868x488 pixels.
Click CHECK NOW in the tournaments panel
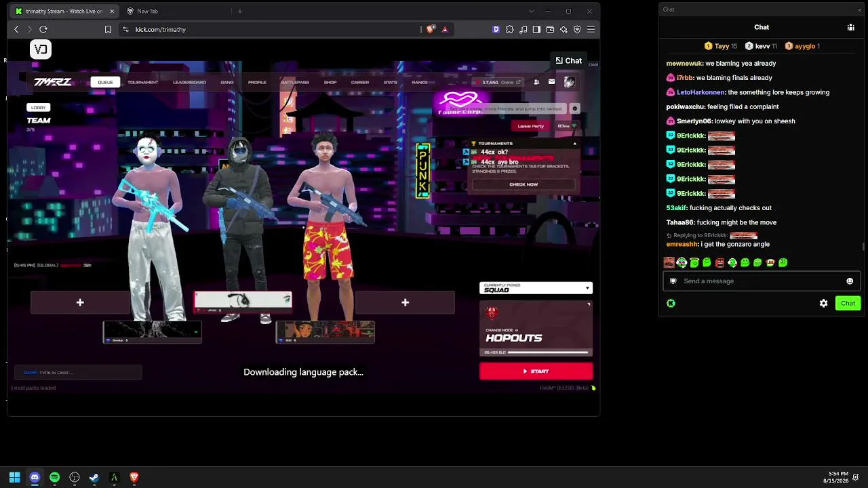[524, 184]
